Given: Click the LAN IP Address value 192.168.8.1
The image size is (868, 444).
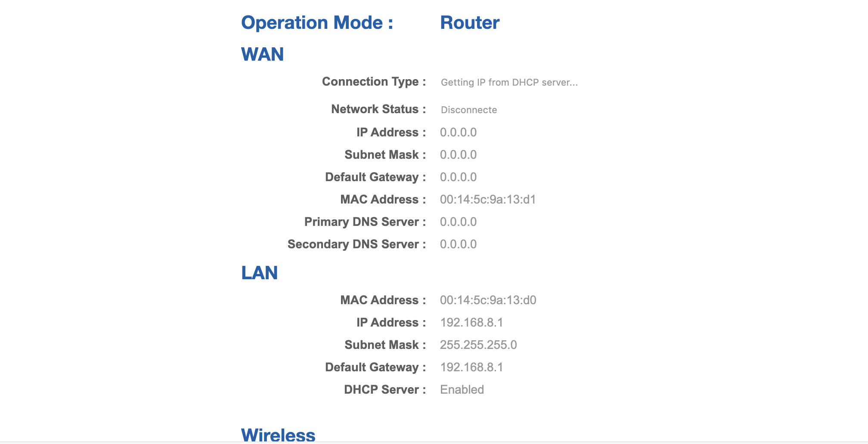Looking at the screenshot, I should pyautogui.click(x=471, y=323).
